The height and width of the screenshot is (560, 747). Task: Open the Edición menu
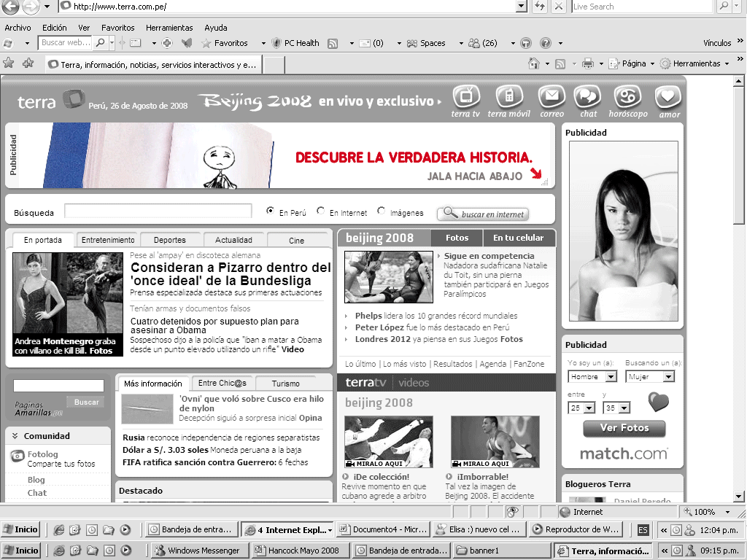pos(54,28)
